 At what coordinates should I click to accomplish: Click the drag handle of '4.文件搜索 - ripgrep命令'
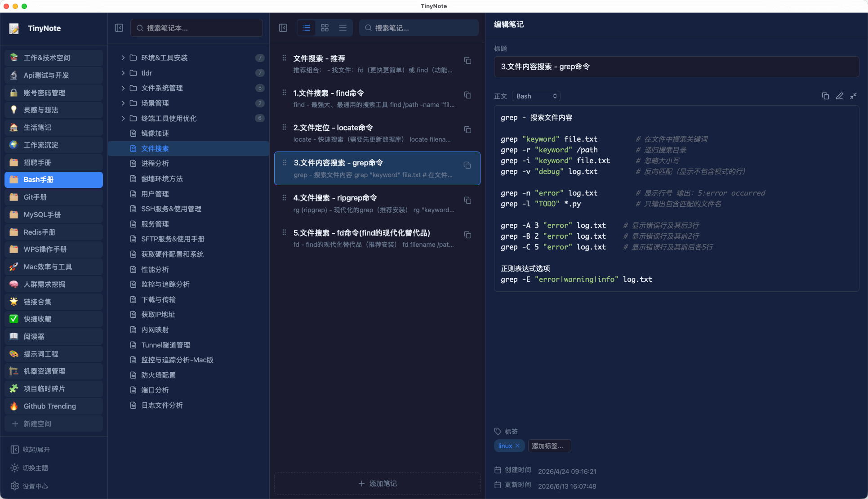point(284,197)
